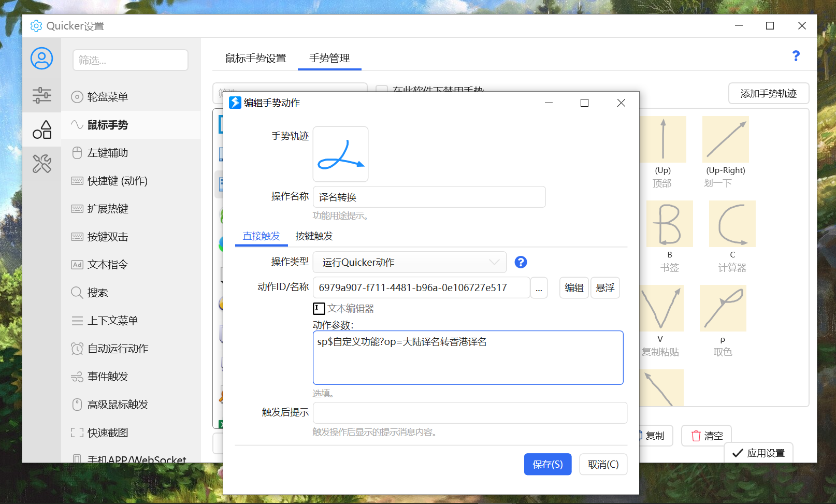Select the Up 顶部 gesture tile
Viewport: 836px width, 504px height.
coord(662,153)
